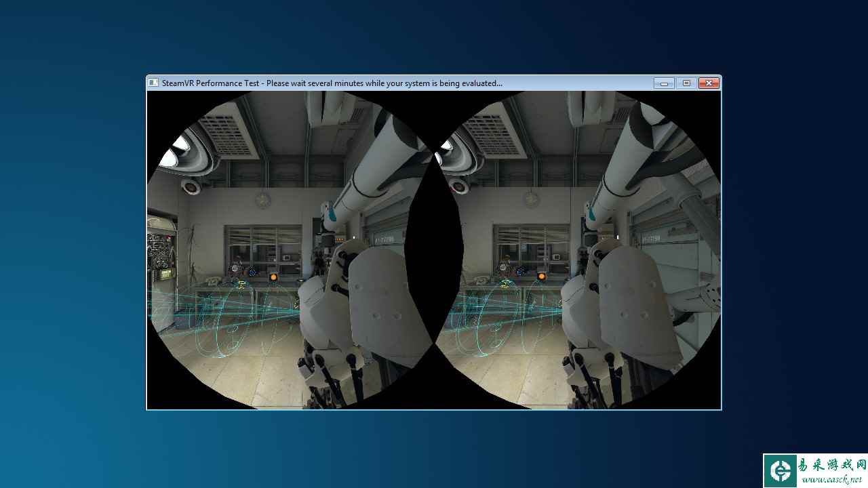Click the green logo in corner watermark
This screenshot has width=868, height=488.
[x=780, y=470]
